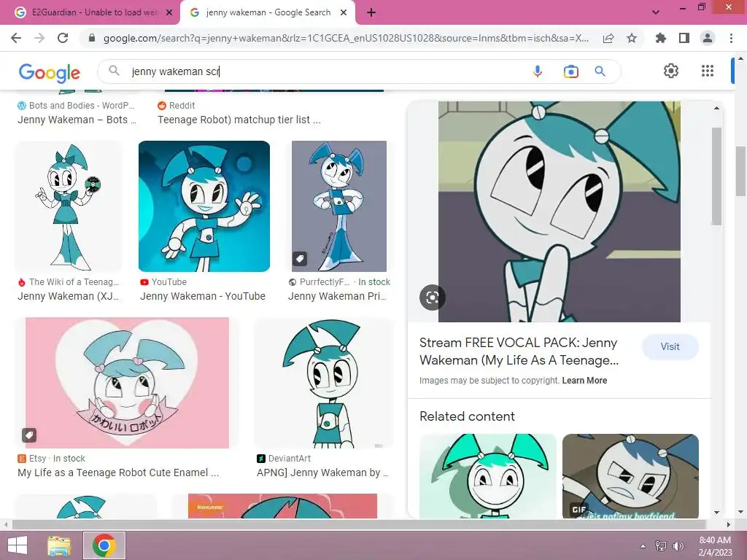Click the product tag on PurrfectlyF thumbnail

tap(300, 259)
